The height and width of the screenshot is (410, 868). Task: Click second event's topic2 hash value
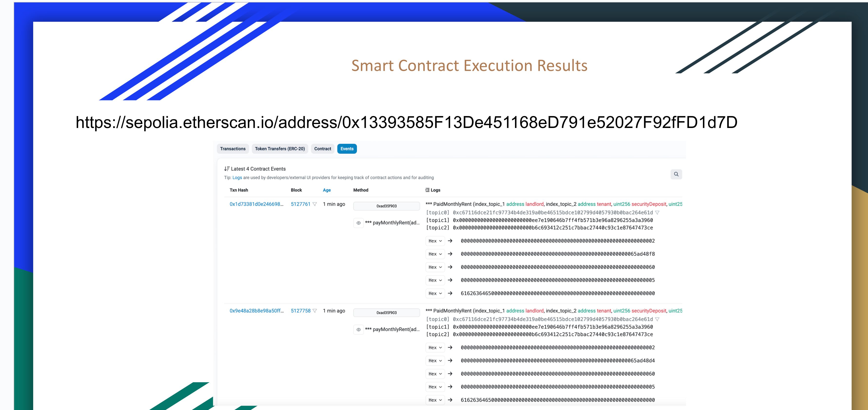click(x=553, y=334)
